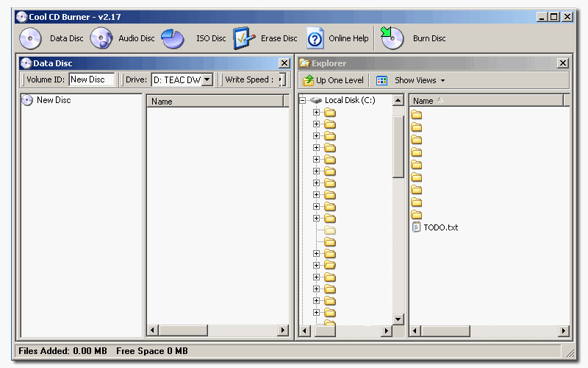Screen dimensions: 588x368
Task: Open Online Help from the toolbar
Action: (x=315, y=38)
